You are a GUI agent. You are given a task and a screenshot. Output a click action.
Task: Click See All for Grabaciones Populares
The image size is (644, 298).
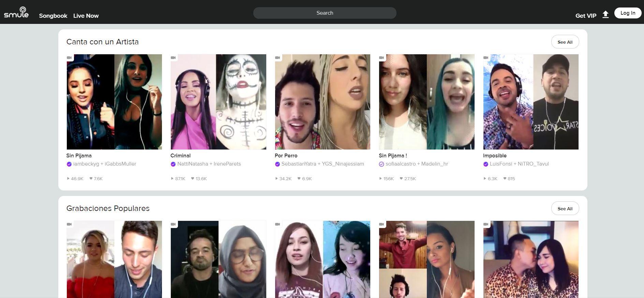click(565, 209)
